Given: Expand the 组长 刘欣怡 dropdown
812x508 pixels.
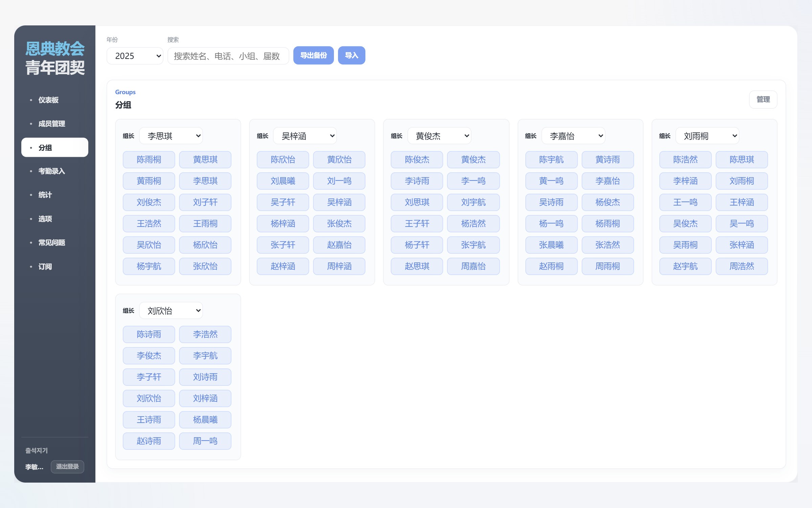Looking at the screenshot, I should point(171,311).
